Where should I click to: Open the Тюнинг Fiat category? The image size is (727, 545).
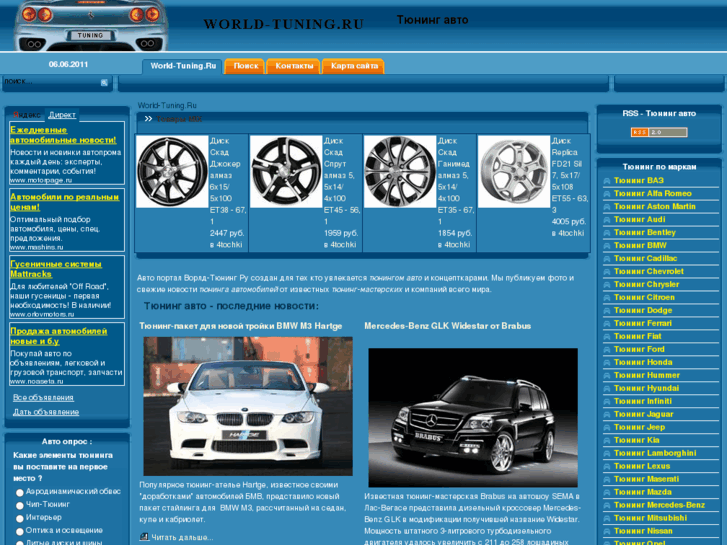tap(638, 336)
